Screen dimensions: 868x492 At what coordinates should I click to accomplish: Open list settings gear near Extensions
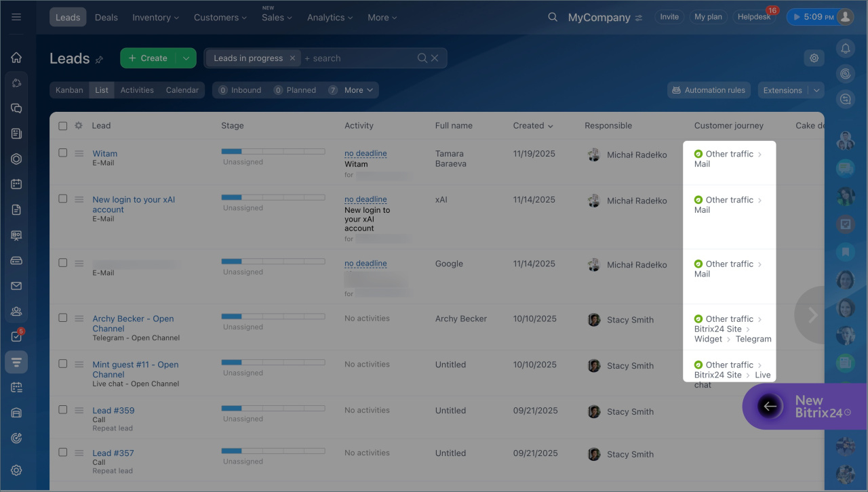tap(814, 58)
